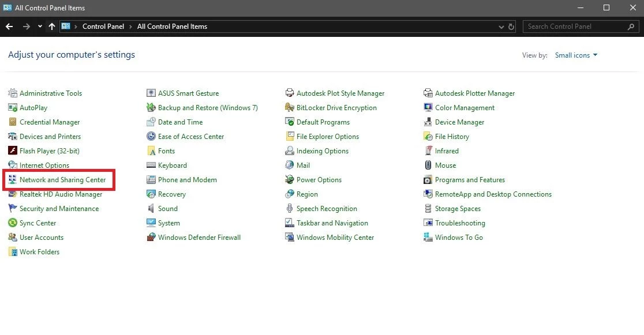The height and width of the screenshot is (335, 644).
Task: Click the AutoPlay icon
Action: (x=13, y=108)
